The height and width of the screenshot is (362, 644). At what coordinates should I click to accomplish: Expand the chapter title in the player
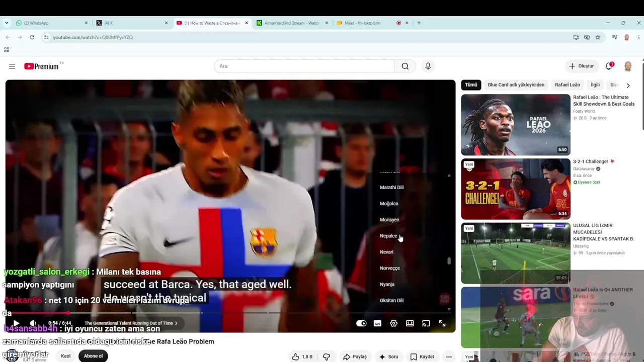131,323
